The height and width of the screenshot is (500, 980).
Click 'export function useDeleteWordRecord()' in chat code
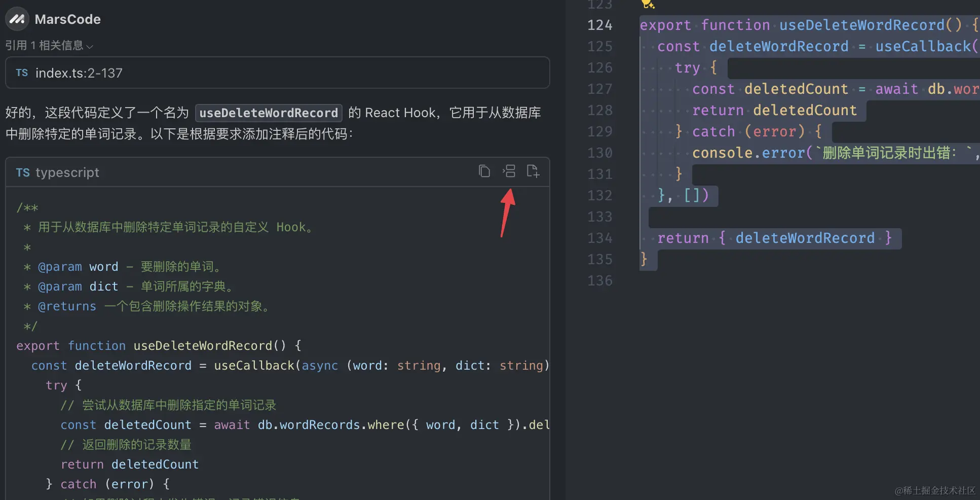coord(151,346)
